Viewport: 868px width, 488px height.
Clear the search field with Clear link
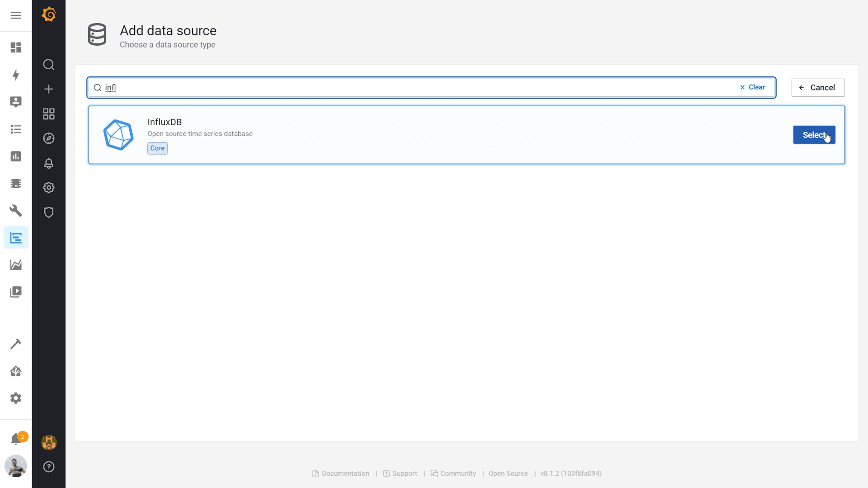point(752,87)
